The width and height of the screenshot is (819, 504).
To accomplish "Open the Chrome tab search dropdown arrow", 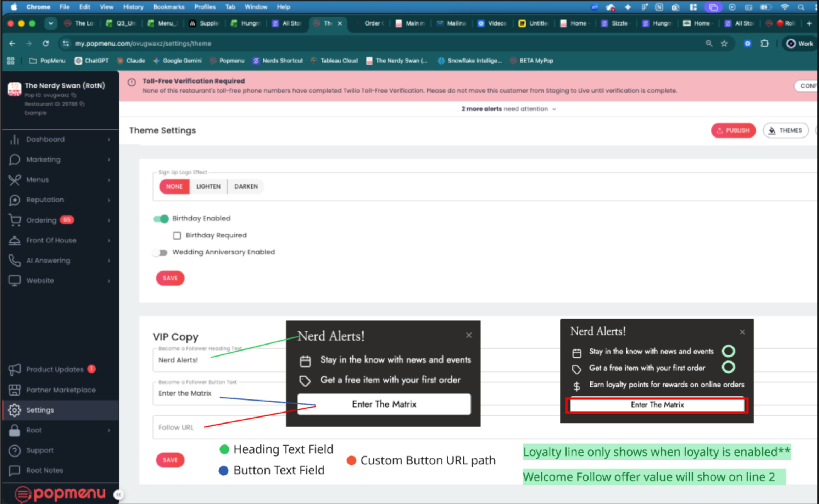I will [x=51, y=23].
